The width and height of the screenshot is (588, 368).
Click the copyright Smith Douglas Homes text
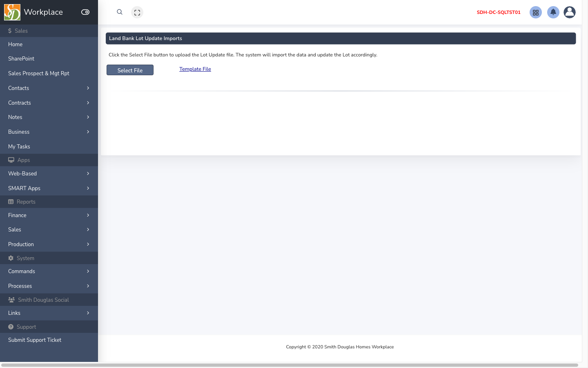click(x=340, y=347)
